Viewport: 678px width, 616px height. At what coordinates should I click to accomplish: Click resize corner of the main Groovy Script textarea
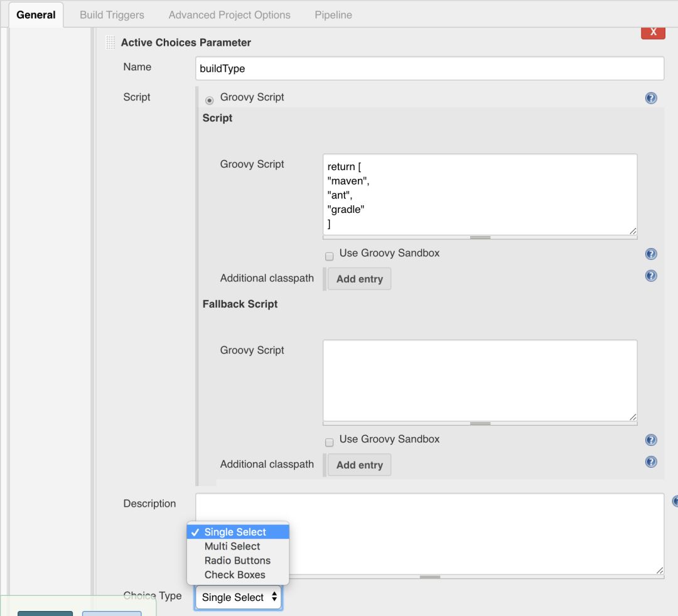633,231
